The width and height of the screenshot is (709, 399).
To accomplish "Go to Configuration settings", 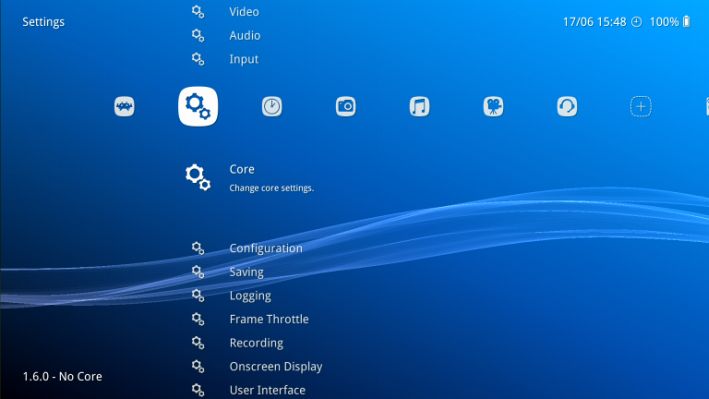I will coord(266,248).
